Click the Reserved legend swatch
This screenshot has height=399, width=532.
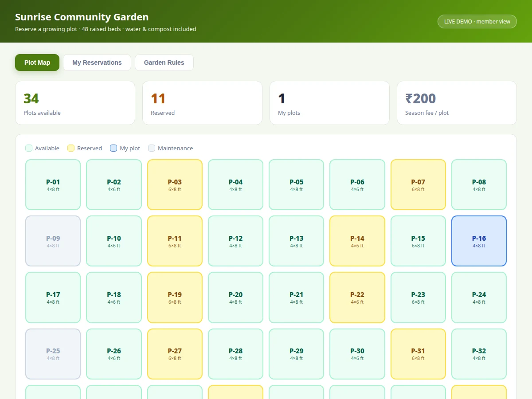point(71,148)
